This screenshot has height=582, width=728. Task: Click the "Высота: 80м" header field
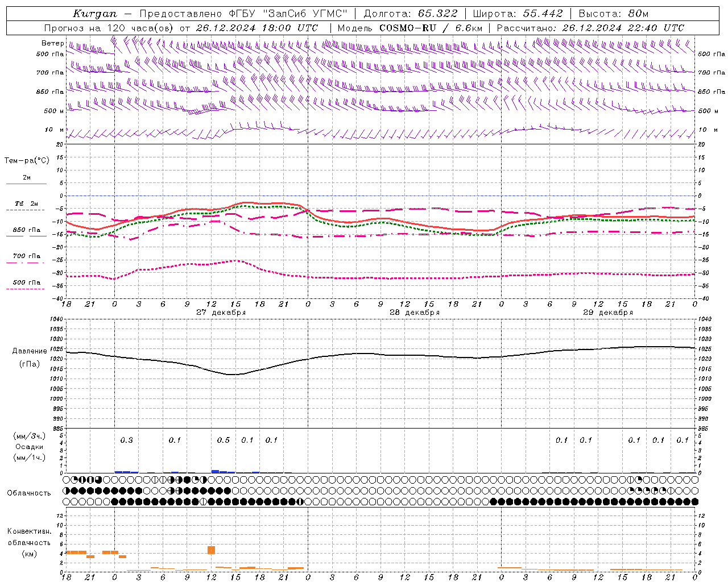coord(613,14)
